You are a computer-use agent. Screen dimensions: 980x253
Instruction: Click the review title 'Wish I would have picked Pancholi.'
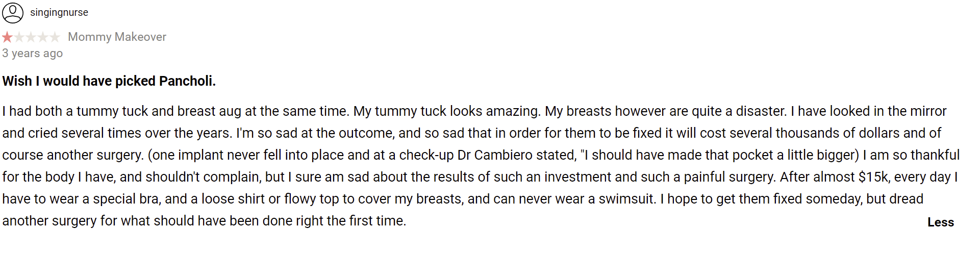point(109,81)
